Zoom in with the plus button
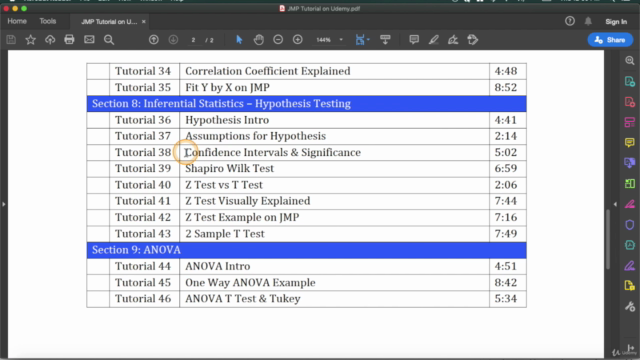The width and height of the screenshot is (640, 360). tap(298, 40)
